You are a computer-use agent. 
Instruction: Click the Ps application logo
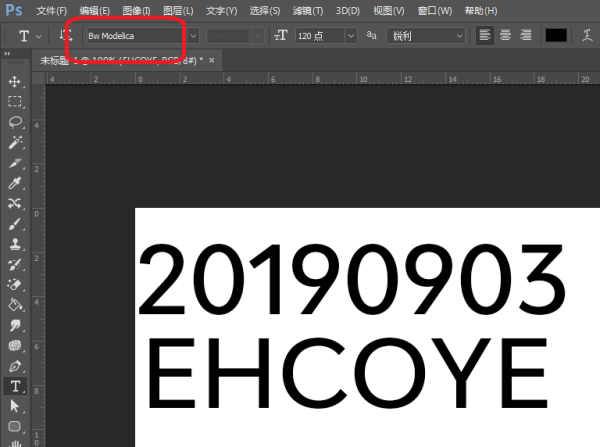(x=14, y=10)
